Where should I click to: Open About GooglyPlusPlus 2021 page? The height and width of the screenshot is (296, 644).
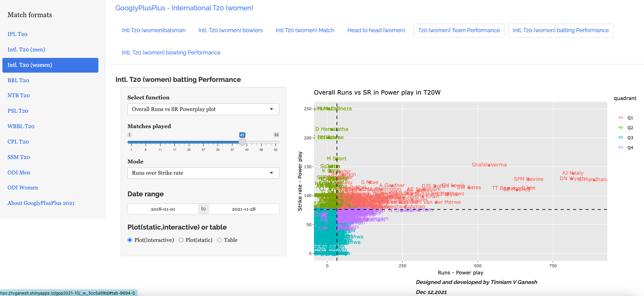tap(41, 203)
